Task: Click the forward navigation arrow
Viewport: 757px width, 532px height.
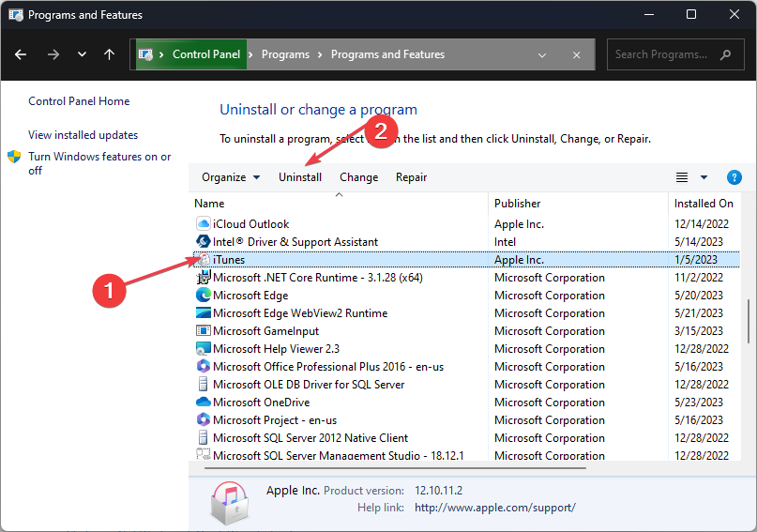Action: (x=53, y=54)
